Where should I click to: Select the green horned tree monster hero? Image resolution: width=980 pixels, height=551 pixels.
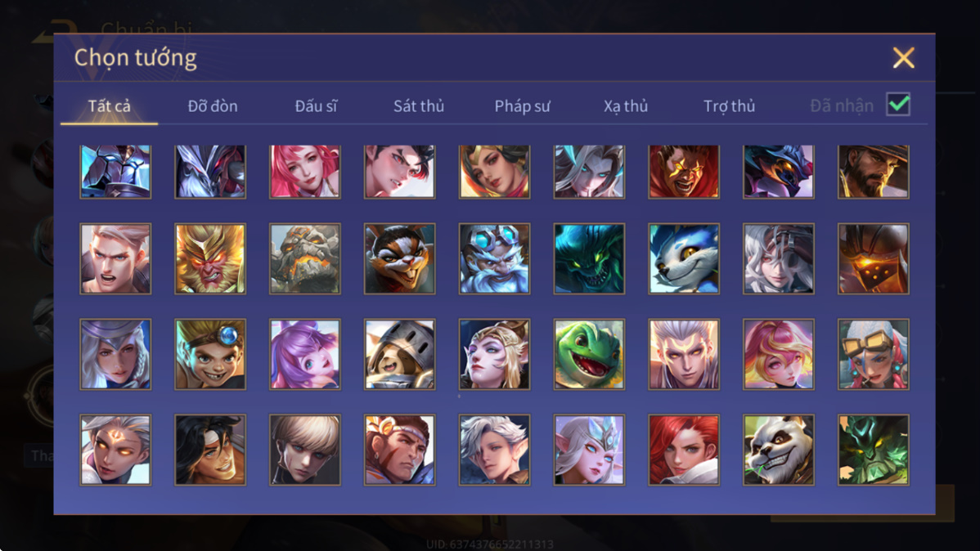pyautogui.click(x=873, y=450)
